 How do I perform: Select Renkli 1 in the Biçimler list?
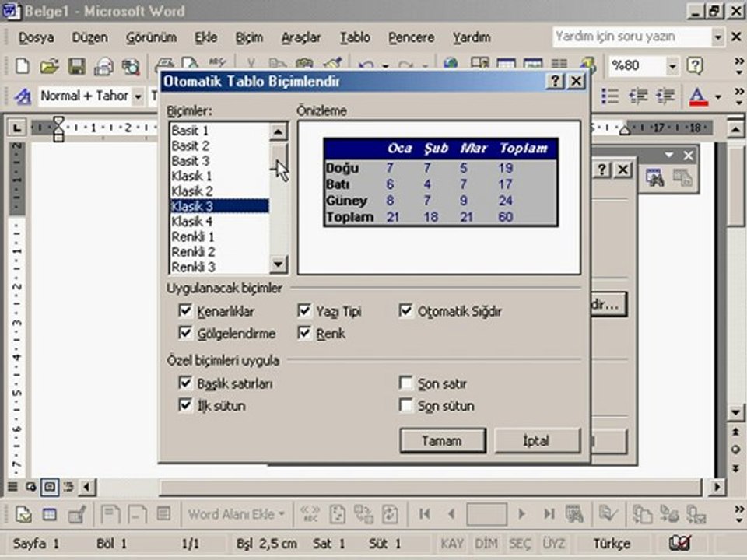(219, 236)
